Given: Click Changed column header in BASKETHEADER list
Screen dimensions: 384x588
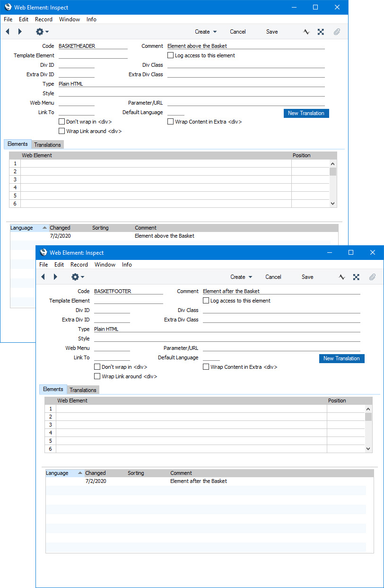Looking at the screenshot, I should pyautogui.click(x=60, y=228).
